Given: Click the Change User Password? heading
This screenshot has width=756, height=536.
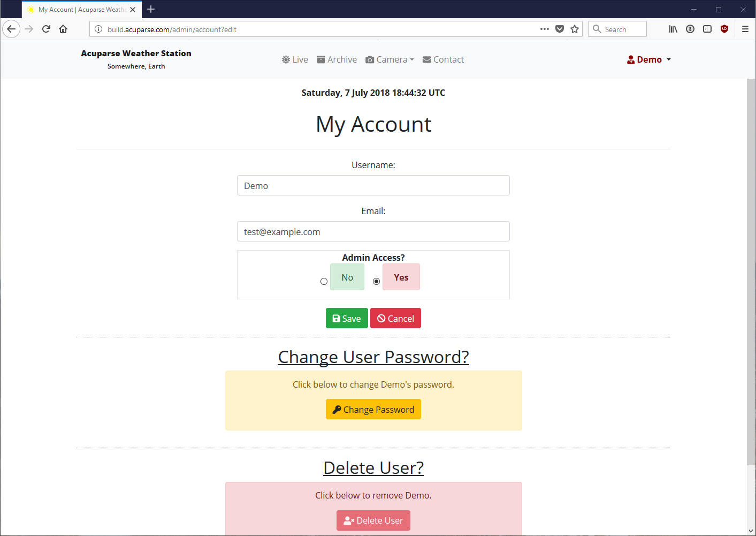Looking at the screenshot, I should point(373,357).
